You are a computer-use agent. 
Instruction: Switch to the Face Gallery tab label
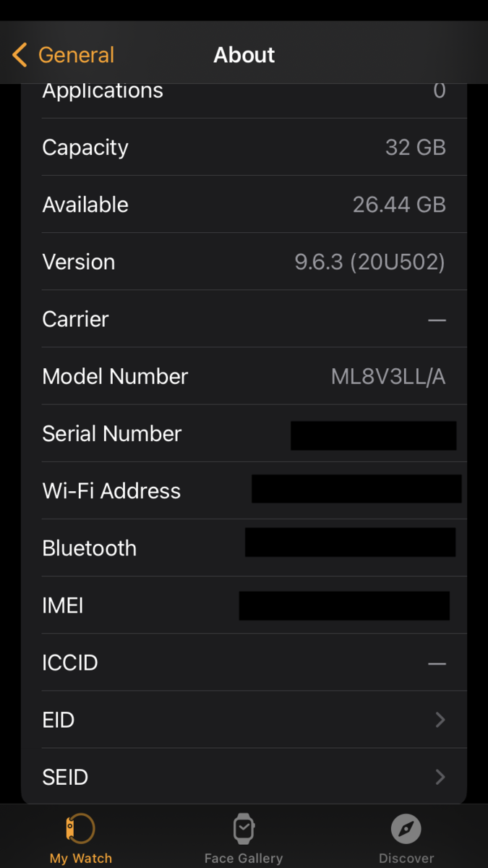(x=244, y=859)
